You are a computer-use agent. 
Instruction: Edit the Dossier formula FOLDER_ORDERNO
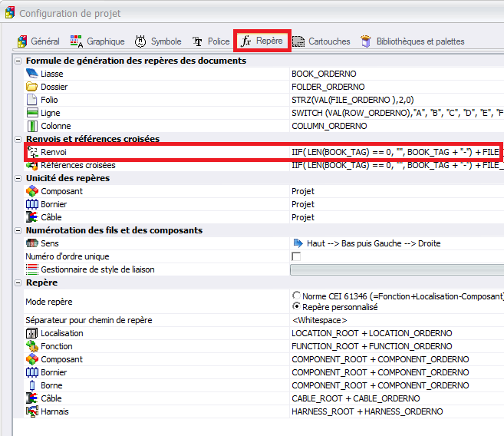coord(328,87)
